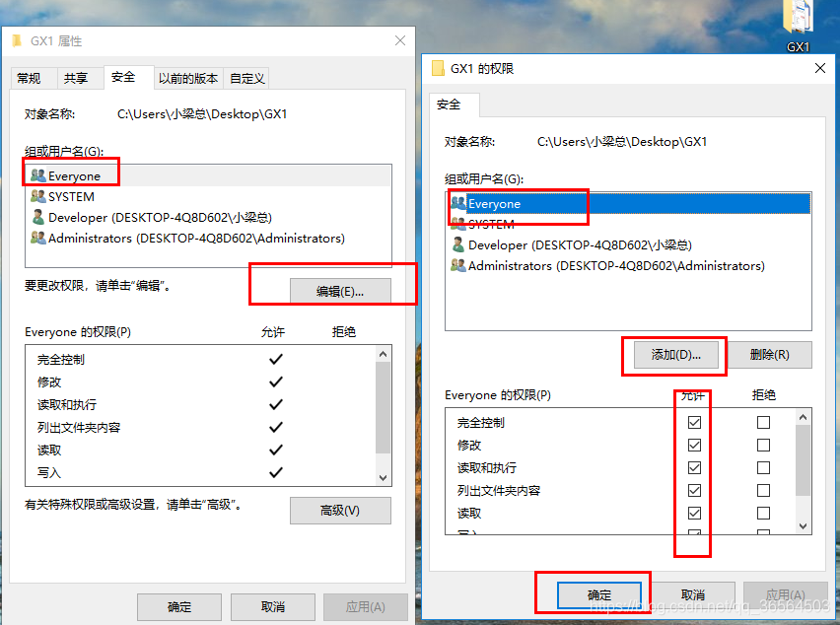Toggle allow checkbox for 完全控制
This screenshot has width=840, height=625.
tap(694, 423)
